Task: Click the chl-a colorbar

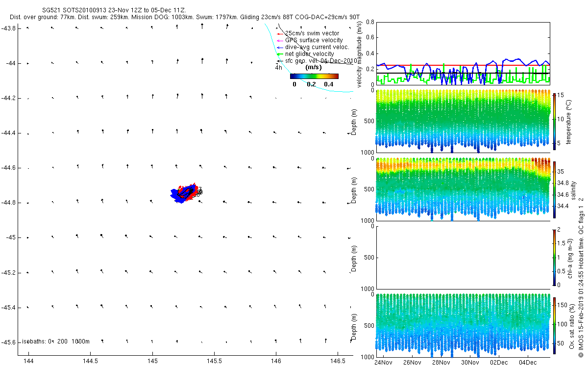Action: (554, 257)
